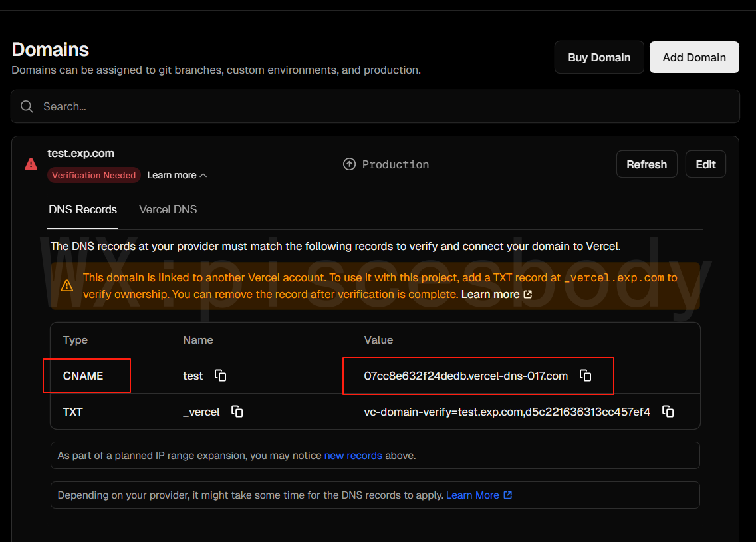The image size is (756, 542).
Task: Copy the CNAME name "test"
Action: (x=221, y=376)
